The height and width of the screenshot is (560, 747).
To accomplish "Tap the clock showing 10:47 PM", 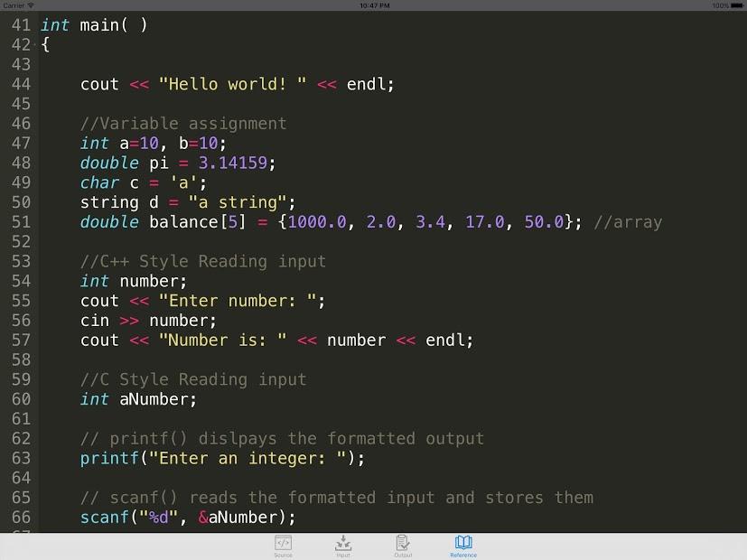I will pos(373,5).
